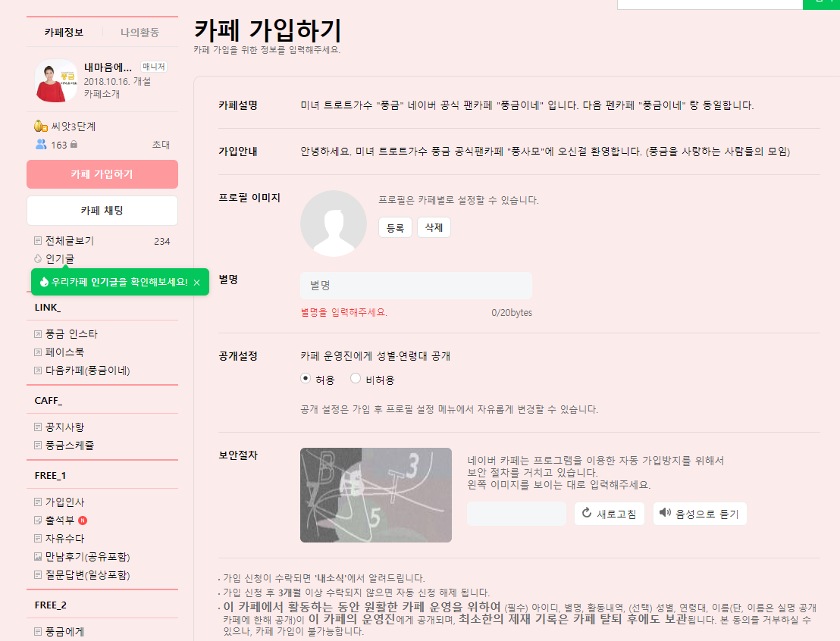Click the CAFF_ section header
Image resolution: width=840 pixels, height=641 pixels.
coord(49,401)
